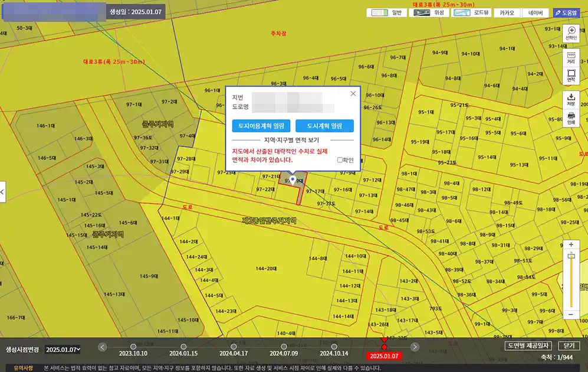Open the 생성시점변경 date dropdown

tap(63, 350)
